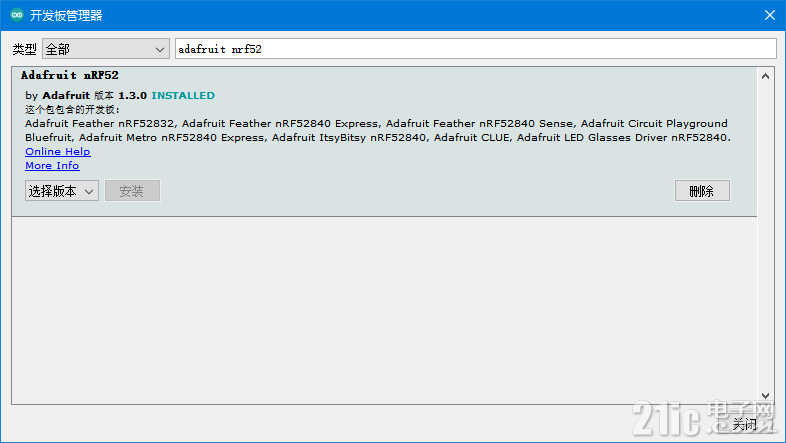Open the More Info link
The height and width of the screenshot is (443, 786).
[52, 165]
